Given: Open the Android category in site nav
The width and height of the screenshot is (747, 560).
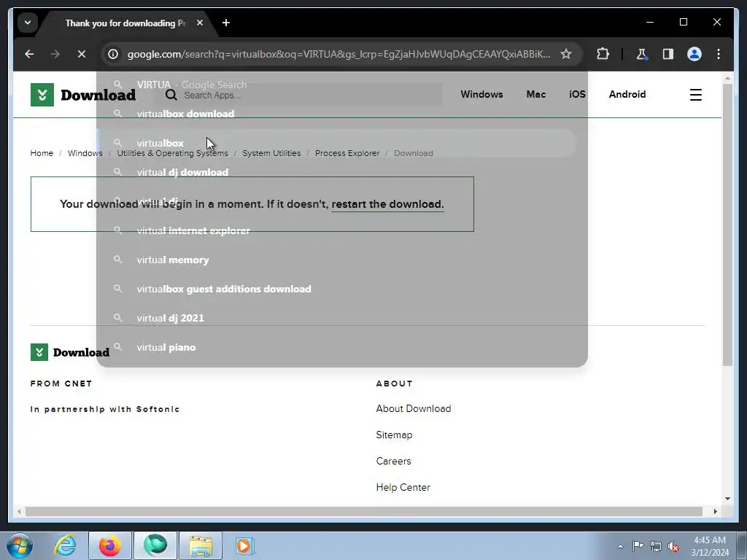Looking at the screenshot, I should tap(627, 94).
